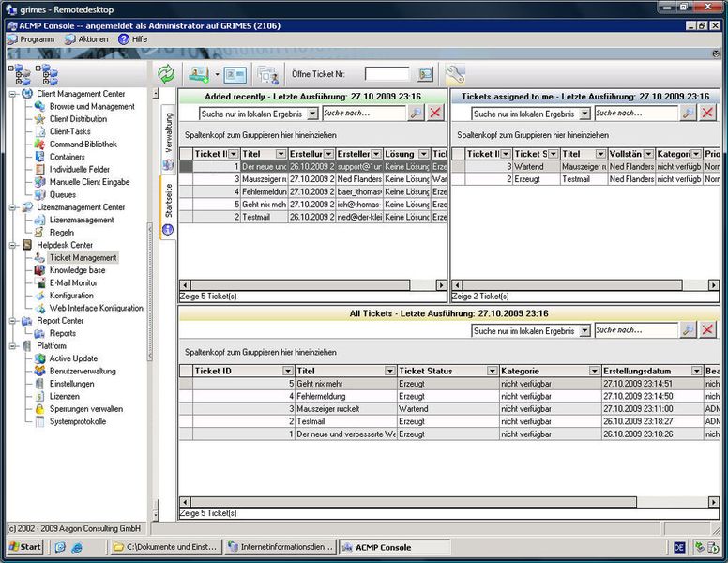Click the Windows Start button
This screenshot has width=728, height=563.
23,547
